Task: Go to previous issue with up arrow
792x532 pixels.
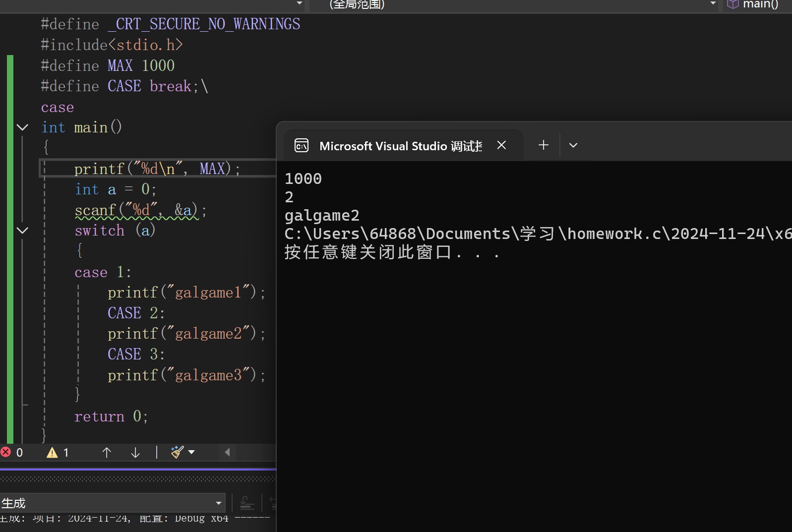Action: coord(107,452)
